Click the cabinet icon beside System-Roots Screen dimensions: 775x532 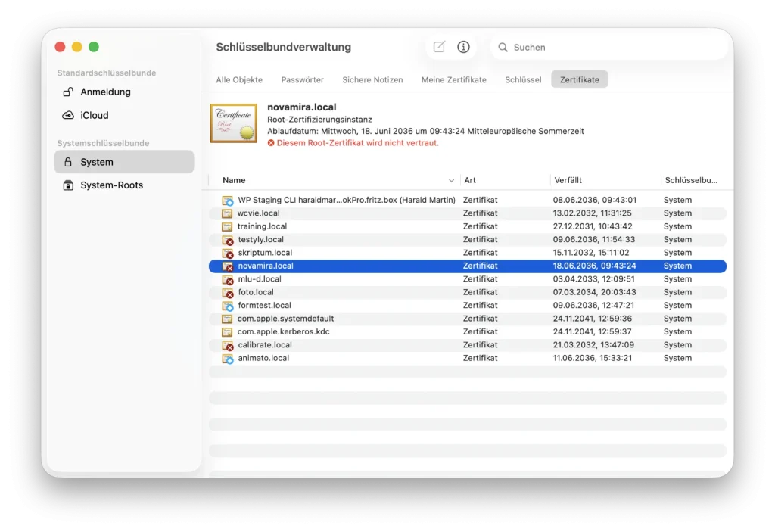pos(68,185)
